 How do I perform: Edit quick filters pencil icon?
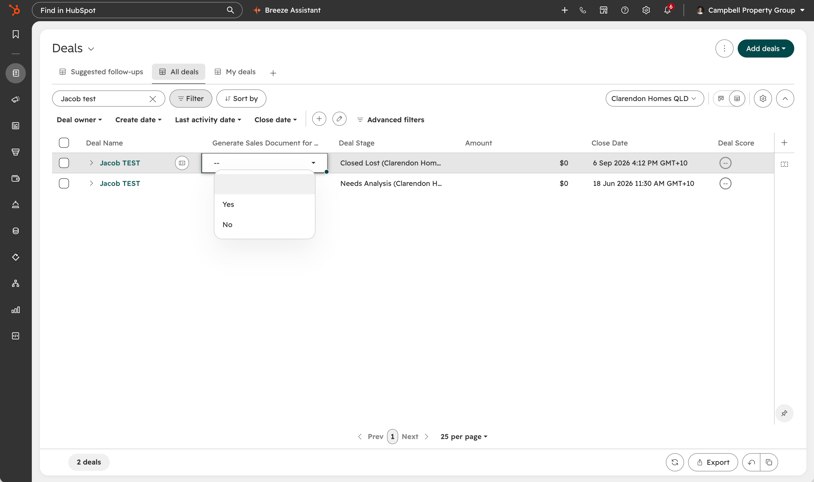(x=340, y=119)
